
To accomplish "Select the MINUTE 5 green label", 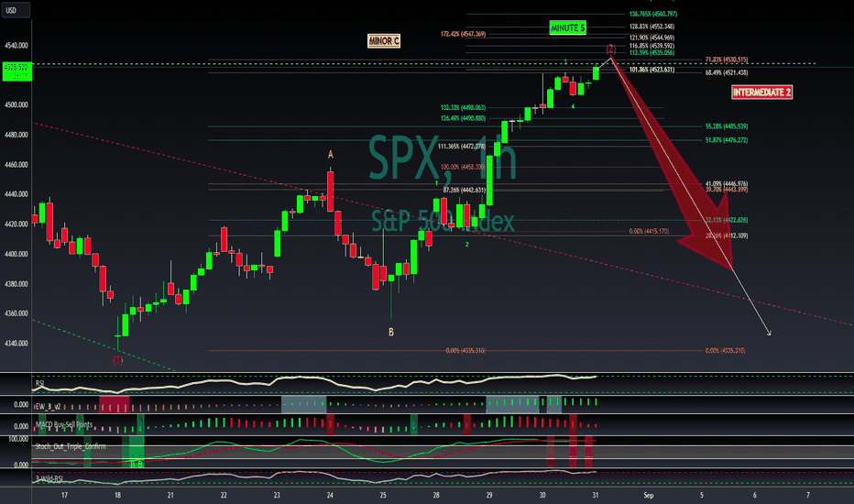I will [567, 27].
